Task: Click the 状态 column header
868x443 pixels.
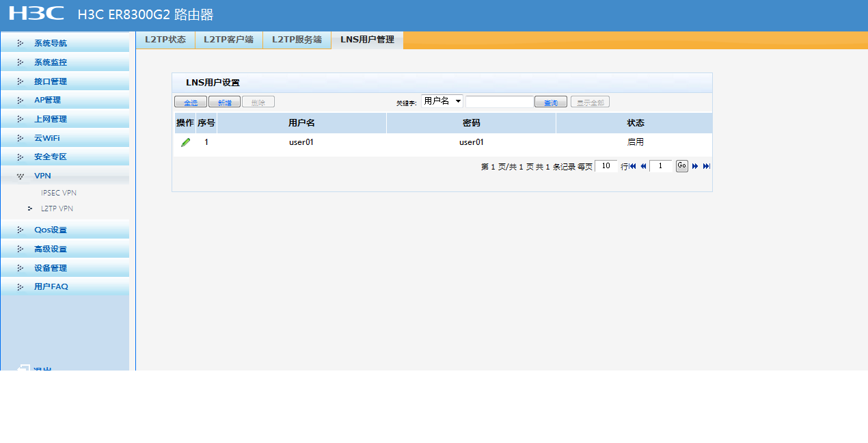Action: pos(636,123)
